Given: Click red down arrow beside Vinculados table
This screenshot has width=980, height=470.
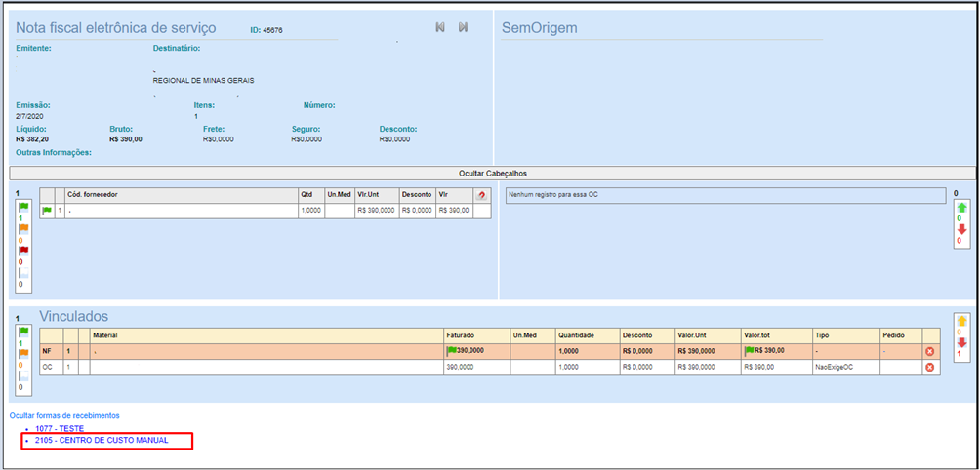Looking at the screenshot, I should [962, 342].
